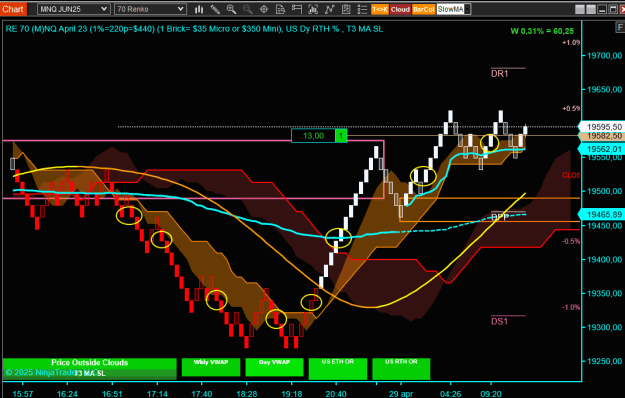Click the RE 70 (M)NQ indicator label text
This screenshot has width=625, height=398.
click(x=194, y=29)
